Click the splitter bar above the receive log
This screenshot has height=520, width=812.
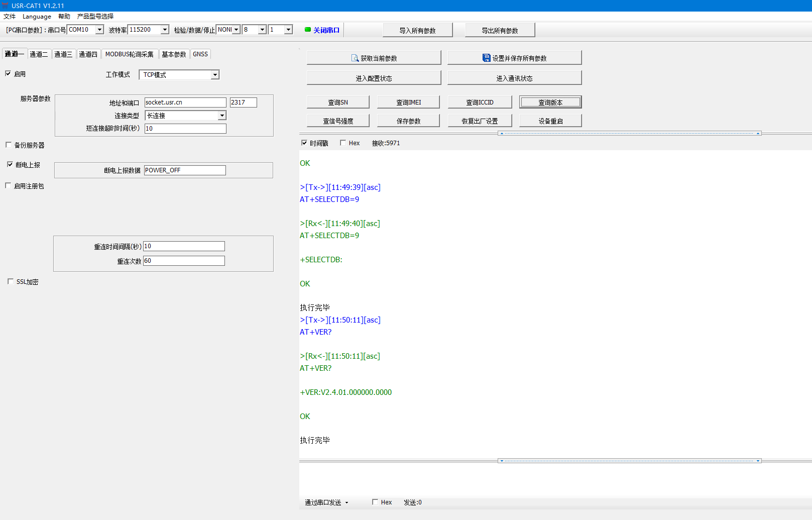click(630, 134)
